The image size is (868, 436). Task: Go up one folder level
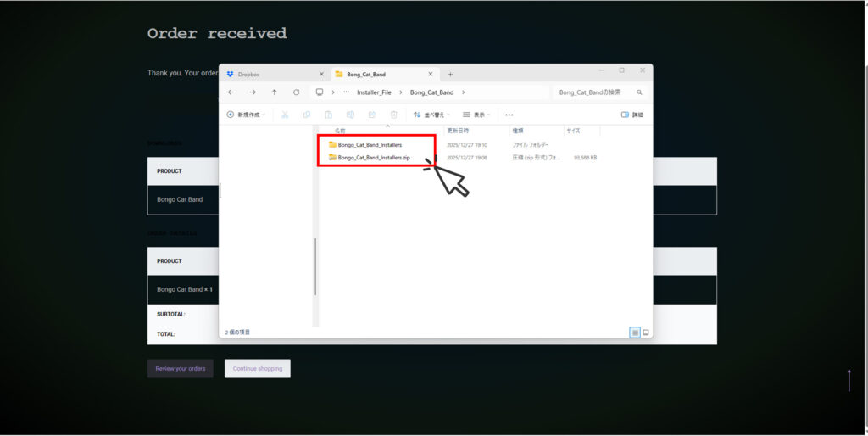[x=274, y=92]
